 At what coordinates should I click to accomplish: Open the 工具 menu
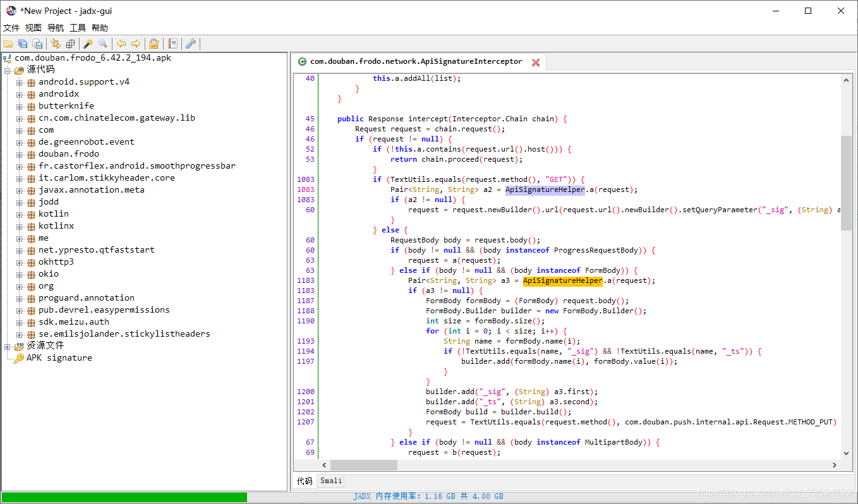coord(78,28)
